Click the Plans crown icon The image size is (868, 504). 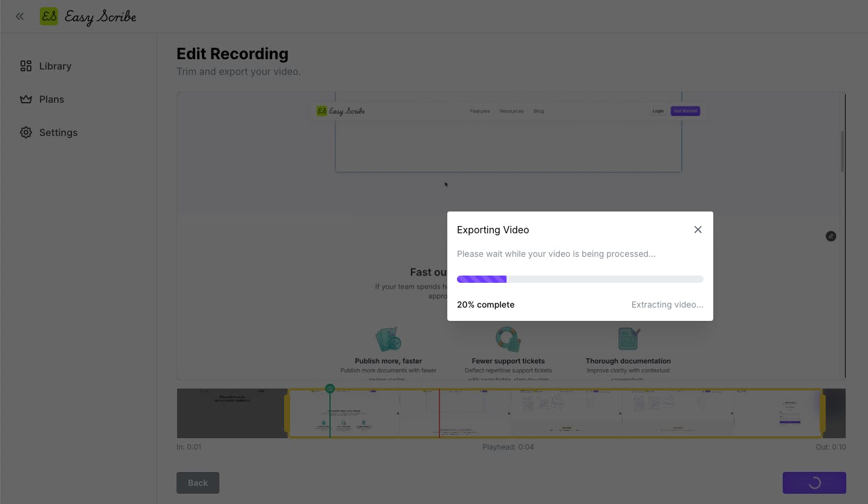[26, 99]
